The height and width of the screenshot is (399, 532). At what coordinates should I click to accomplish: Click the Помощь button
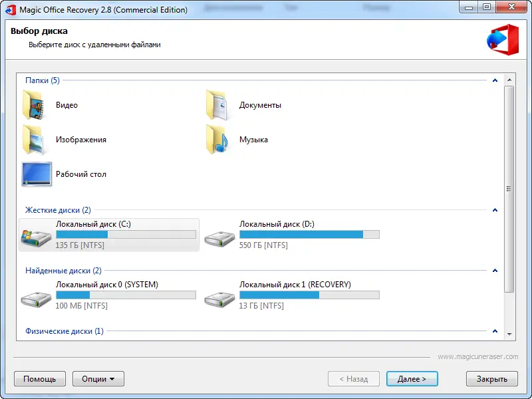click(x=40, y=378)
